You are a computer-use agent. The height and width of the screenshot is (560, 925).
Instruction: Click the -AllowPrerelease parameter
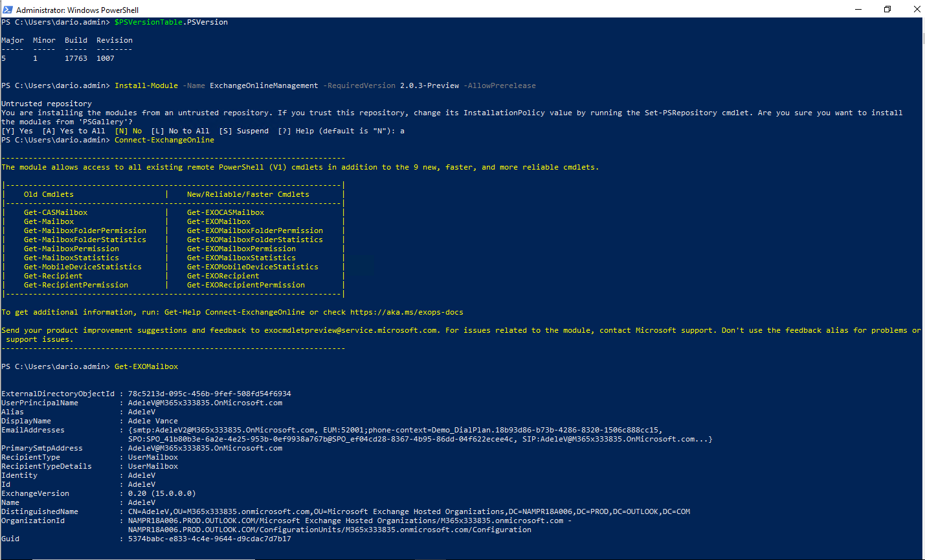(x=500, y=85)
